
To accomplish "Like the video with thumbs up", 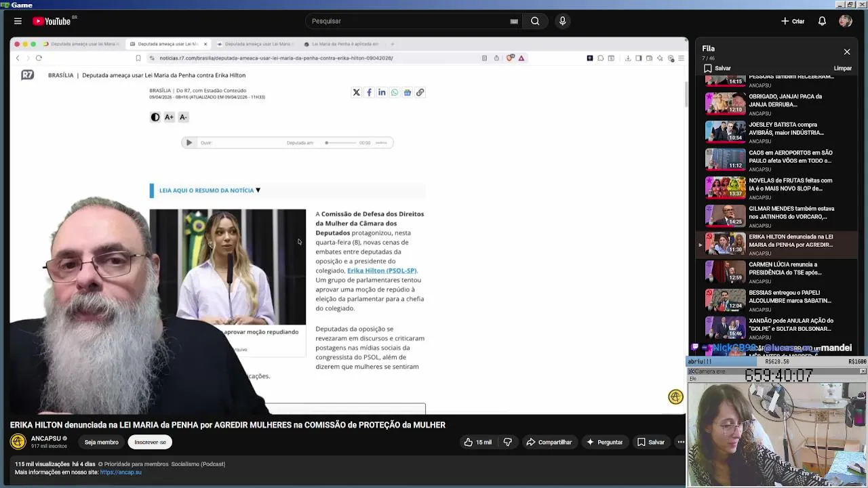I will coord(478,442).
